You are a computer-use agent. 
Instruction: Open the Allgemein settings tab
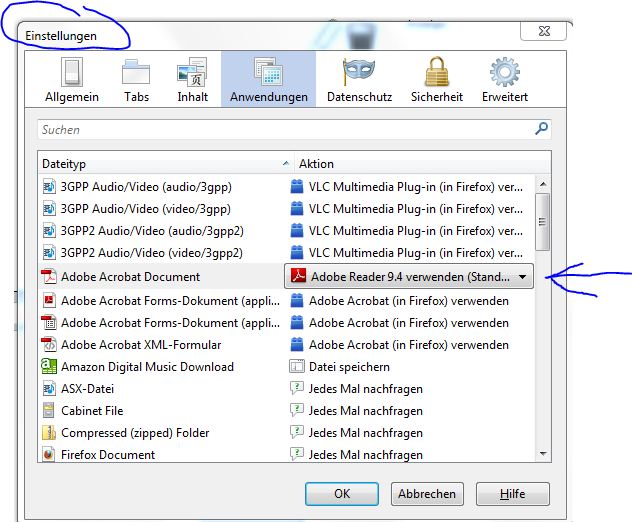tap(72, 80)
